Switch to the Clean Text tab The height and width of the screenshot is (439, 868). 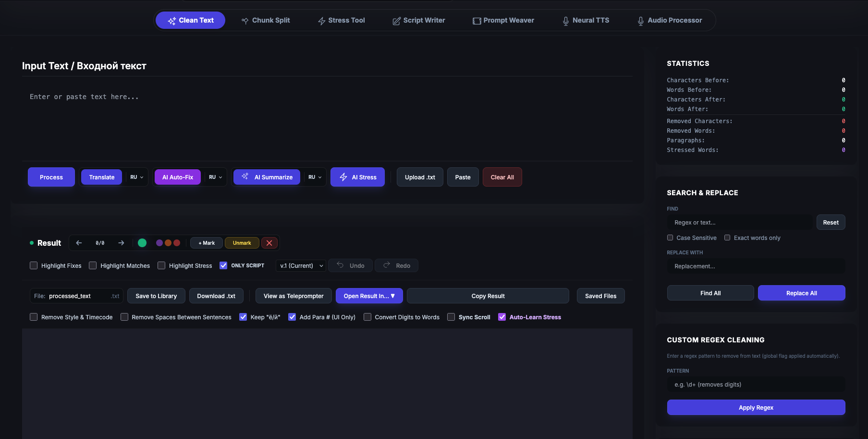[x=190, y=20]
